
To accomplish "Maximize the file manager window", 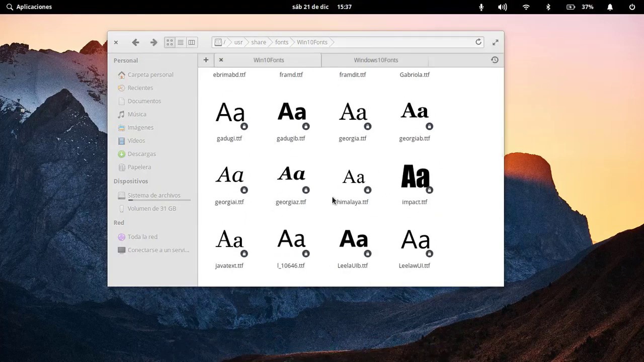I will point(495,42).
